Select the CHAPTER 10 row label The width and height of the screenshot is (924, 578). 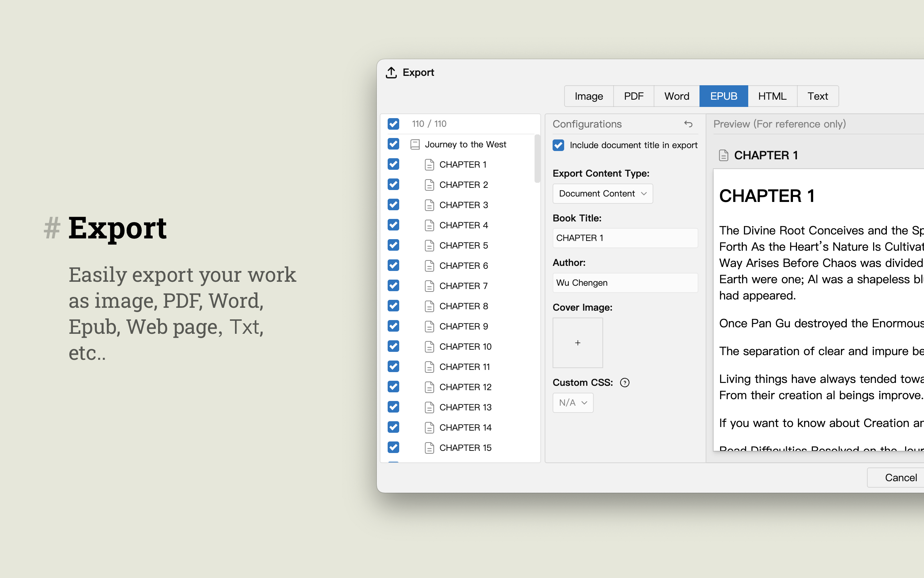466,347
